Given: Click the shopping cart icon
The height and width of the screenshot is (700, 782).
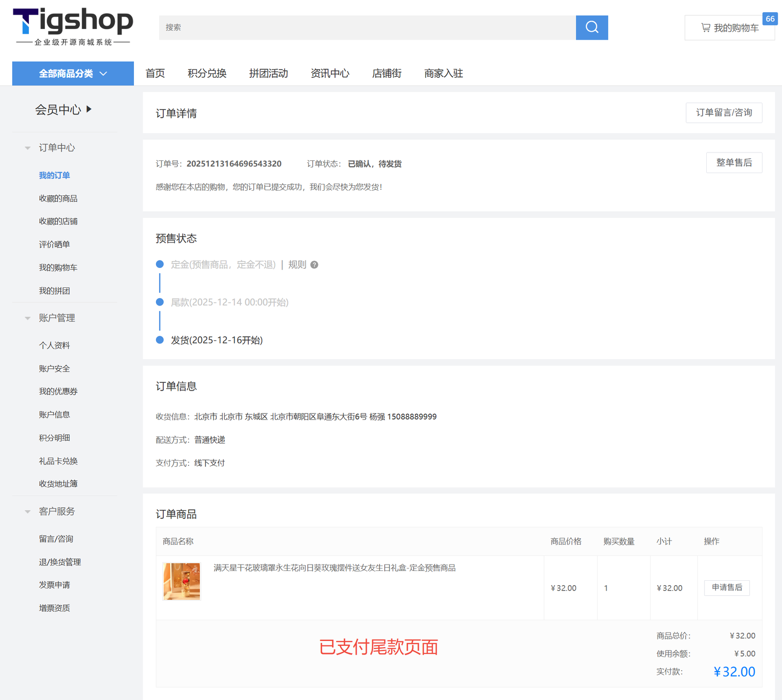Looking at the screenshot, I should (x=705, y=28).
